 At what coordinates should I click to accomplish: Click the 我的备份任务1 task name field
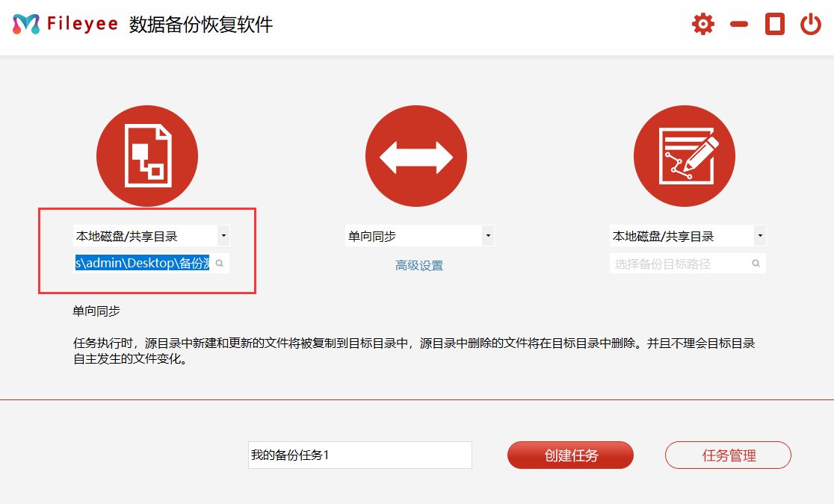point(359,455)
